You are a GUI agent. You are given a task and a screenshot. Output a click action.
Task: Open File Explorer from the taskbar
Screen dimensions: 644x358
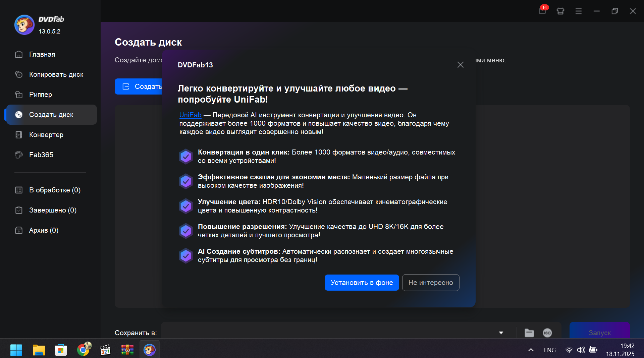[39, 350]
